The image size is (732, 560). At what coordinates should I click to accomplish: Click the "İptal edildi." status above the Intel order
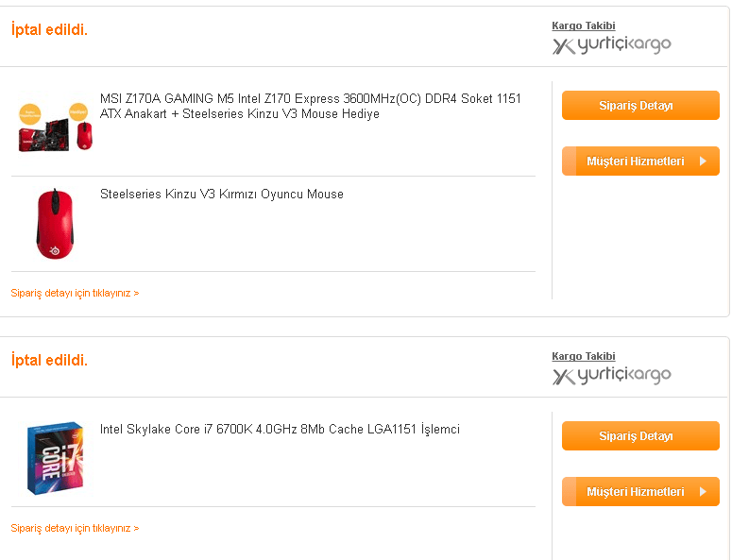tap(49, 360)
